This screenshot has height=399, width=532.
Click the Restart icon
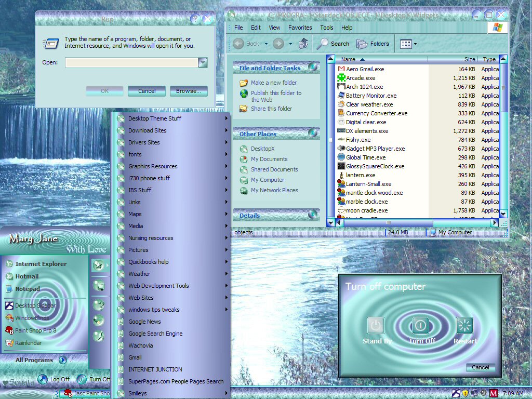(464, 326)
